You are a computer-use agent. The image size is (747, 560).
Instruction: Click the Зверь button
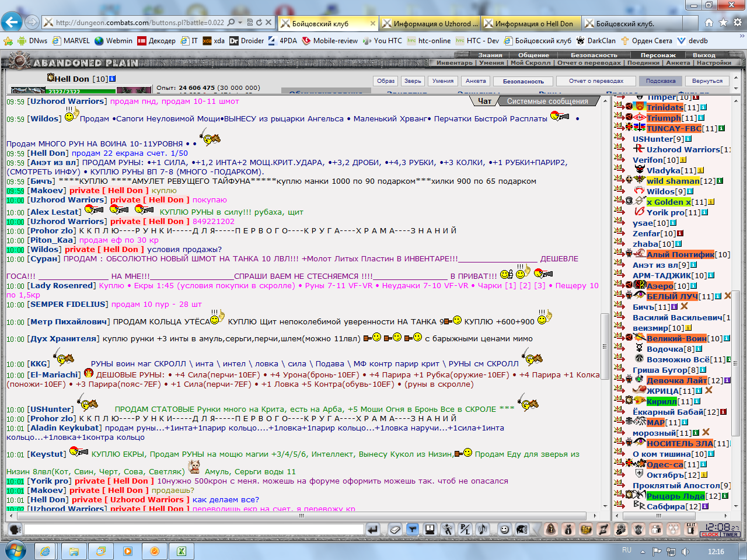coord(413,81)
